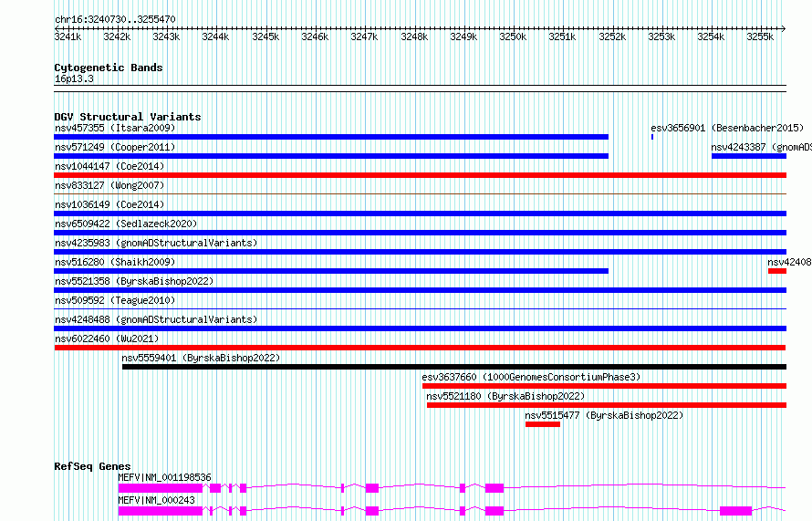The image size is (812, 521).
Task: Select the nsv571249 blue variant bar
Action: click(331, 156)
